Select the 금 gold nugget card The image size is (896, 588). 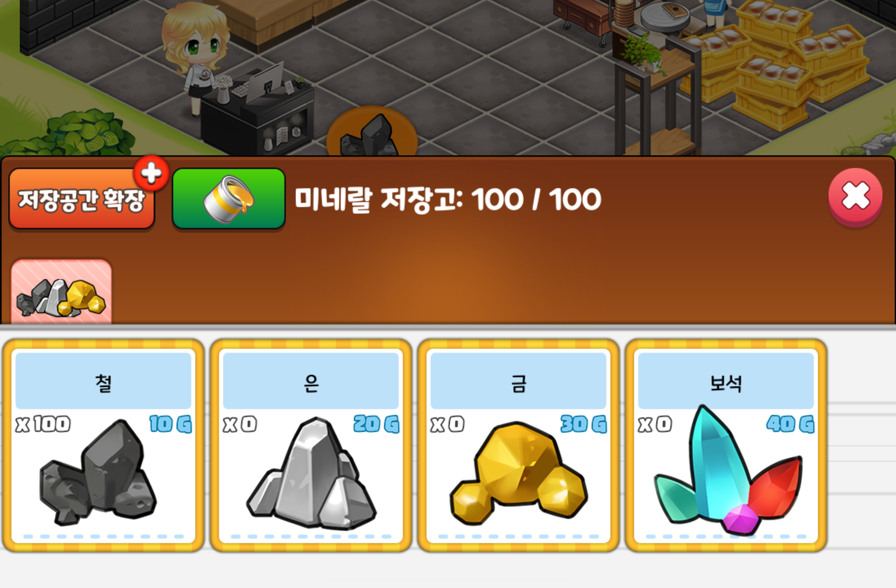point(518,445)
